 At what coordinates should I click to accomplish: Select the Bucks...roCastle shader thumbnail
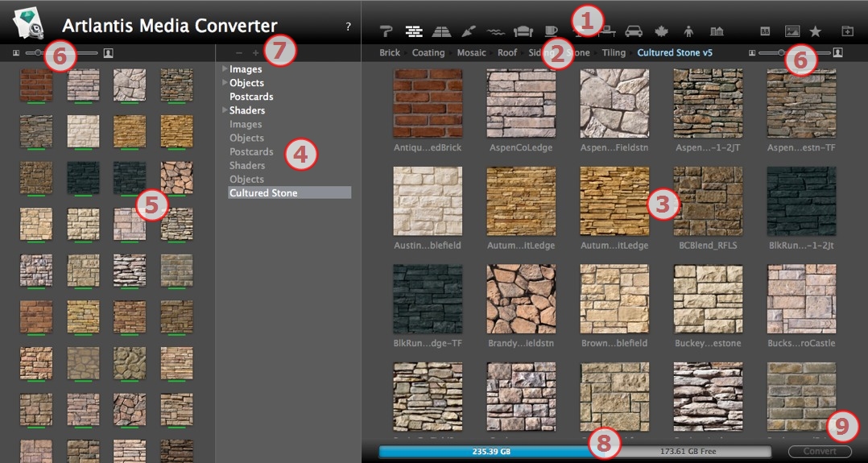[x=802, y=299]
